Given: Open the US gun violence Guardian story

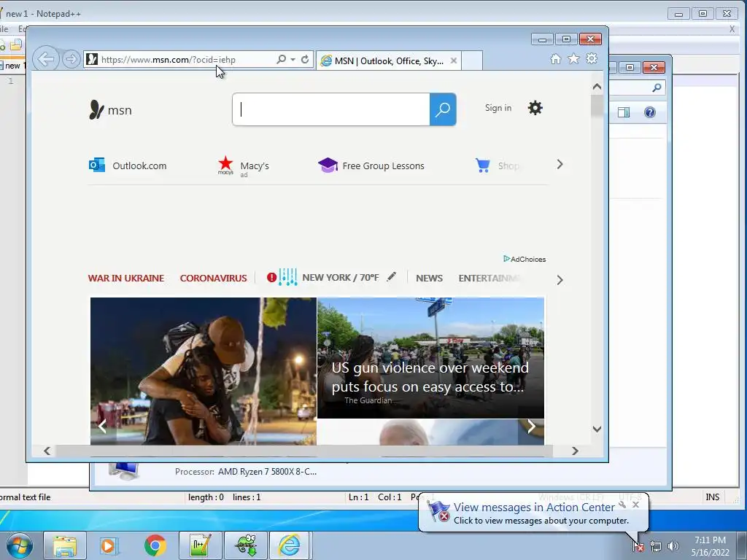Looking at the screenshot, I should 430,358.
